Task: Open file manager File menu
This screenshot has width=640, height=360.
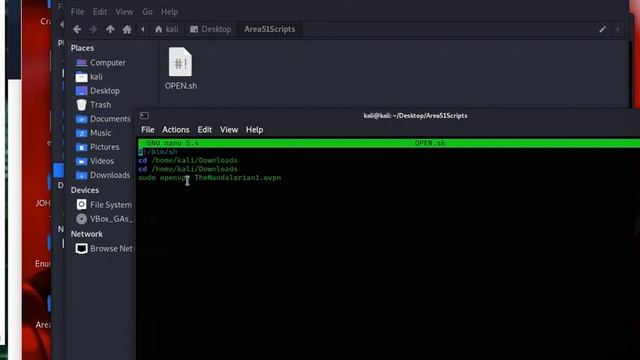Action: point(77,12)
